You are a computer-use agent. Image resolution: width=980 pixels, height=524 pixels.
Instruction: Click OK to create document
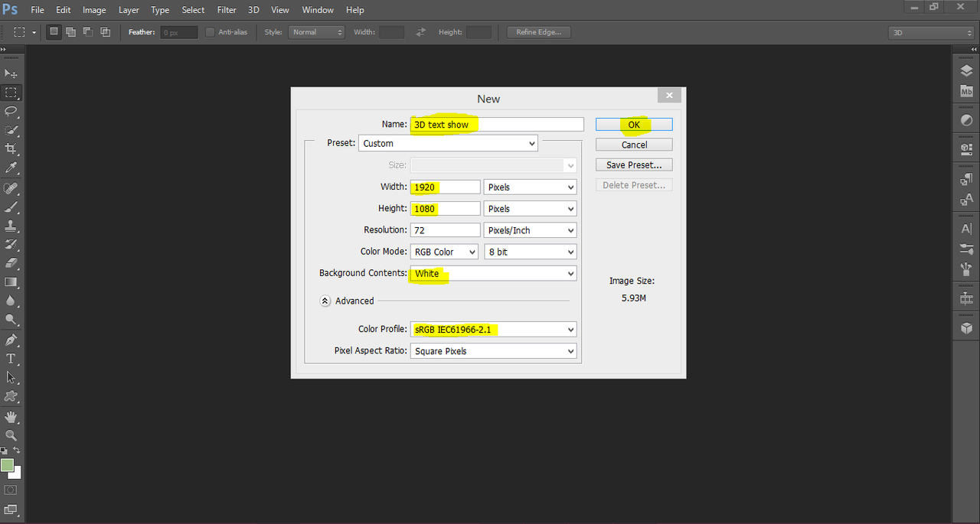coord(634,125)
